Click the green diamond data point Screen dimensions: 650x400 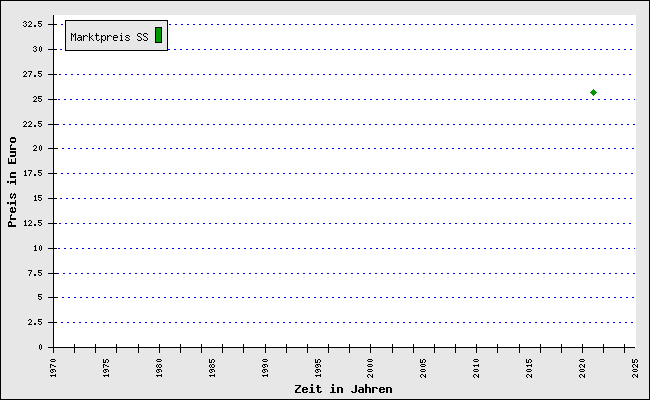[593, 92]
